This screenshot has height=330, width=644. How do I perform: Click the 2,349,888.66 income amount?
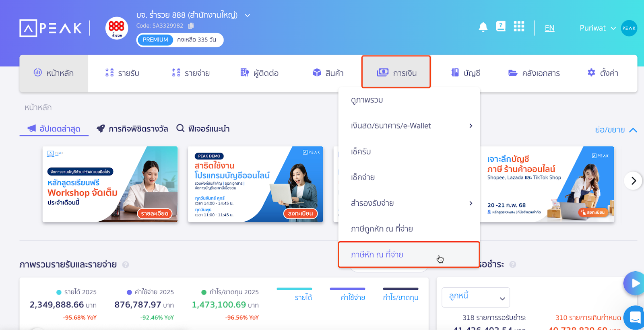tap(57, 305)
